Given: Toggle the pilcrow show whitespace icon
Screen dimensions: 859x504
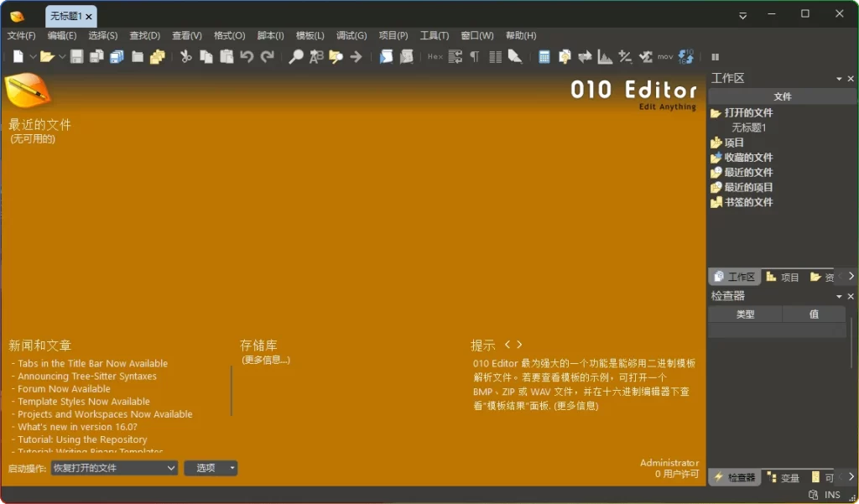Looking at the screenshot, I should tap(475, 56).
